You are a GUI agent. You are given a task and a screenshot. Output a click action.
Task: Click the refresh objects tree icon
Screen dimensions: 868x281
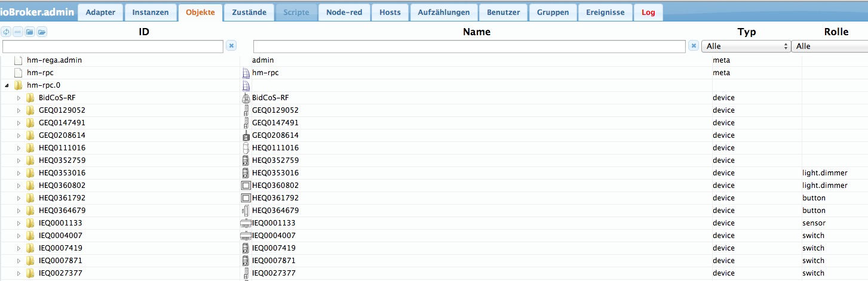[x=7, y=32]
